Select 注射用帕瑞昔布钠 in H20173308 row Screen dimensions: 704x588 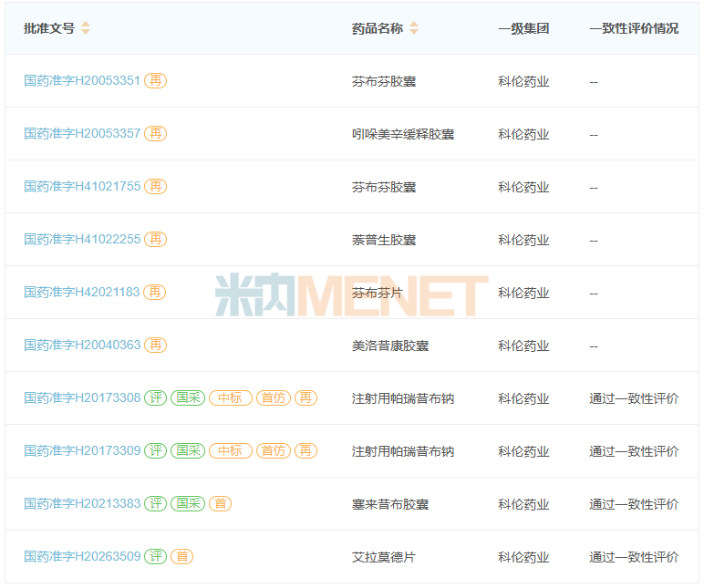tap(403, 398)
